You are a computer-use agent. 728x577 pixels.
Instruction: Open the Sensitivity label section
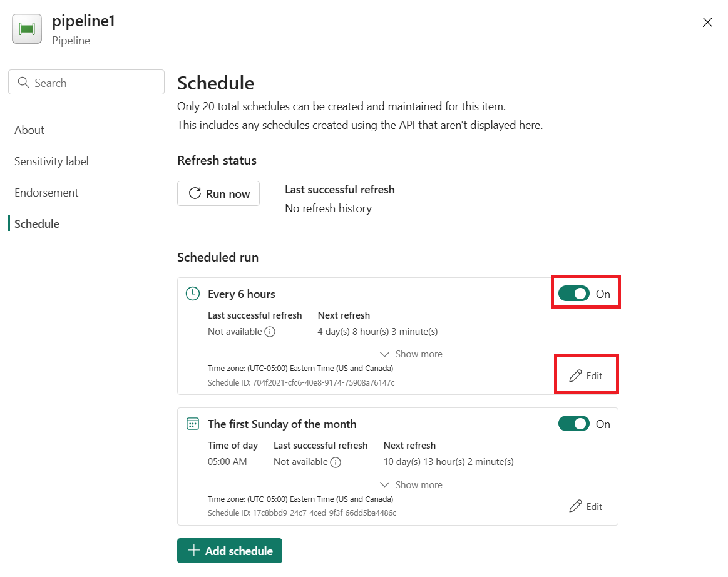point(51,161)
